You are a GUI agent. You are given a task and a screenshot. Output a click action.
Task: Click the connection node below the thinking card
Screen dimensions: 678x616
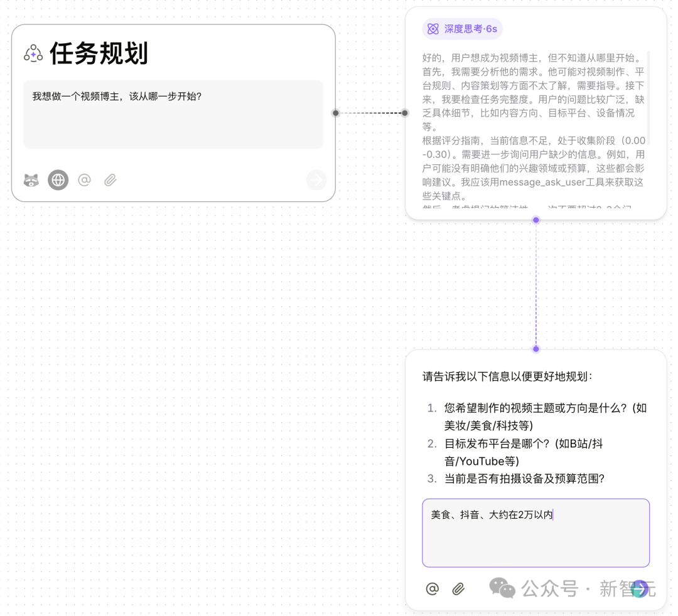[x=535, y=220]
